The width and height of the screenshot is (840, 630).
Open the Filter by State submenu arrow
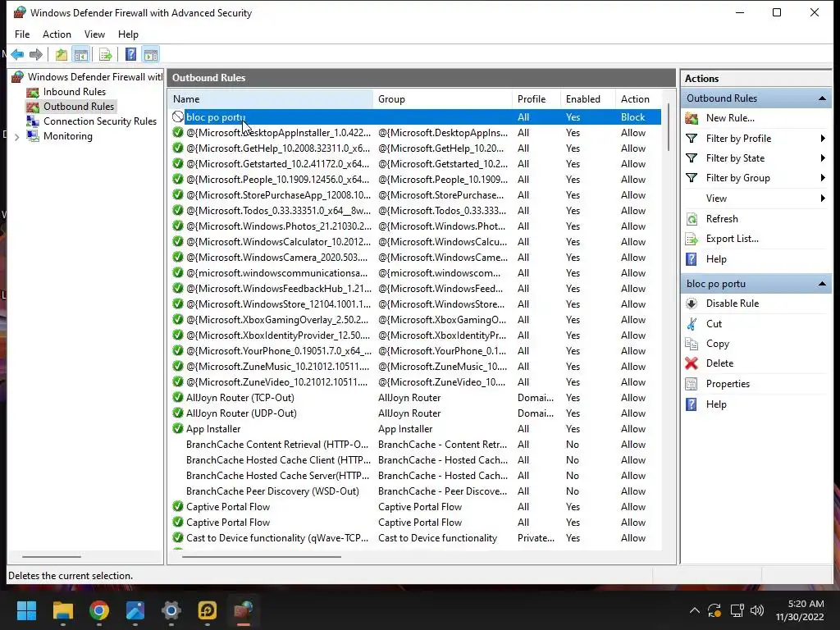click(823, 158)
